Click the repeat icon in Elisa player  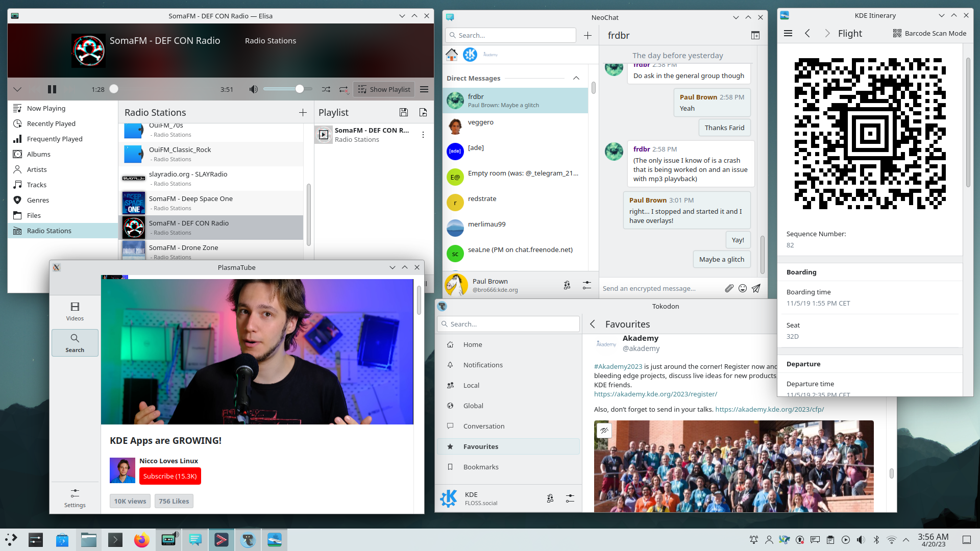tap(344, 89)
